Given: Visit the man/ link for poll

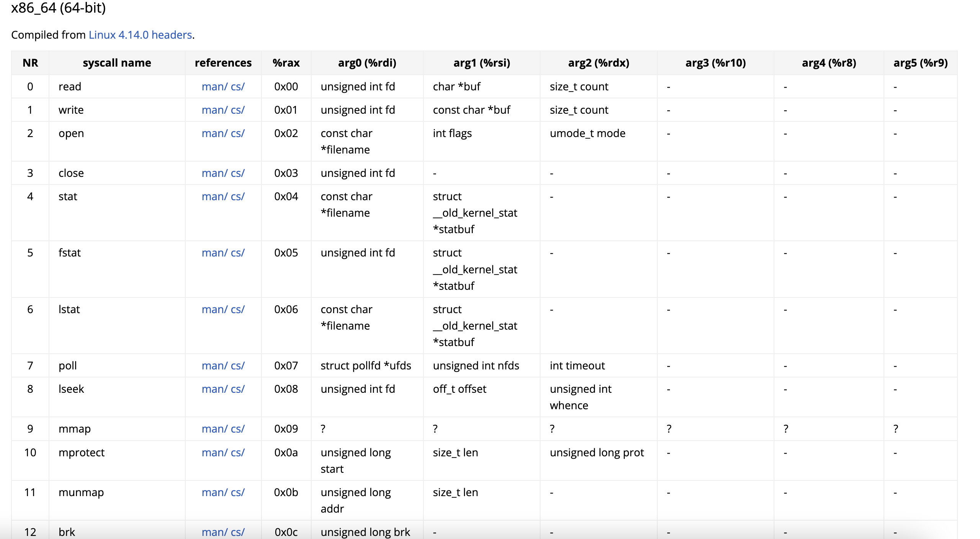Looking at the screenshot, I should [x=214, y=366].
